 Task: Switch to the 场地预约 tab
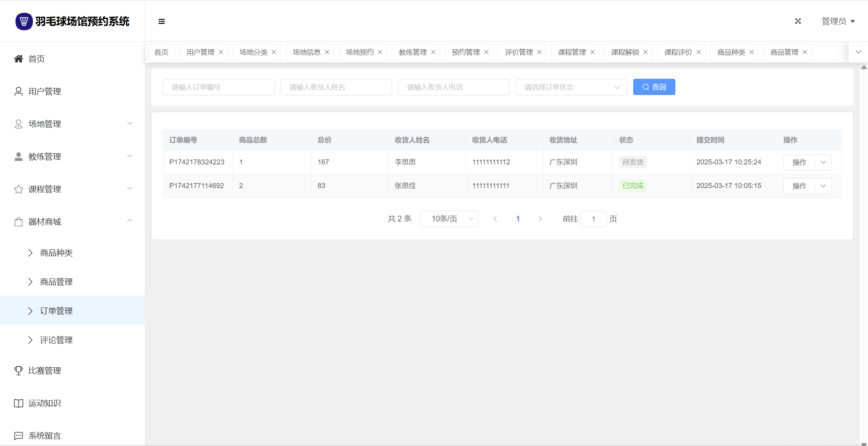(x=359, y=52)
